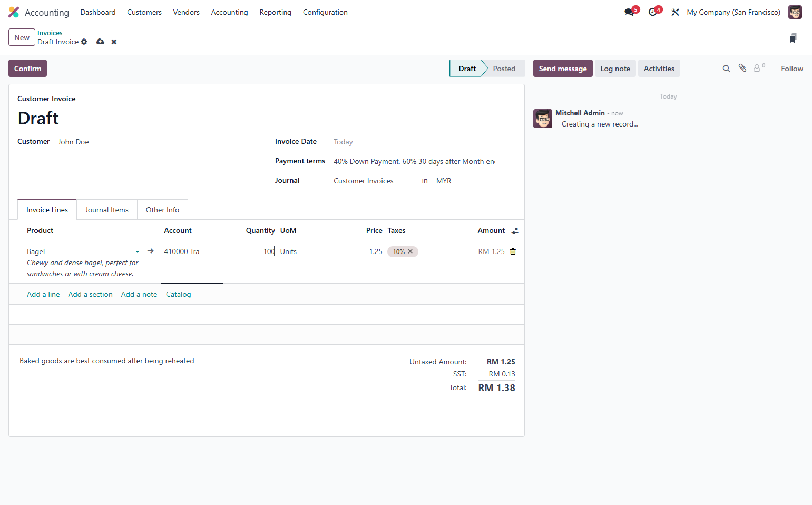Open the Reporting menu
The image size is (812, 505).
pyautogui.click(x=276, y=12)
